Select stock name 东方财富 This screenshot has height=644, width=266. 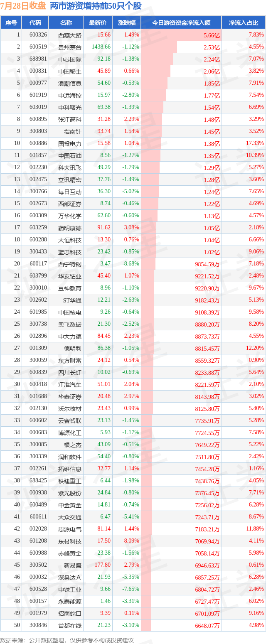tap(70, 361)
